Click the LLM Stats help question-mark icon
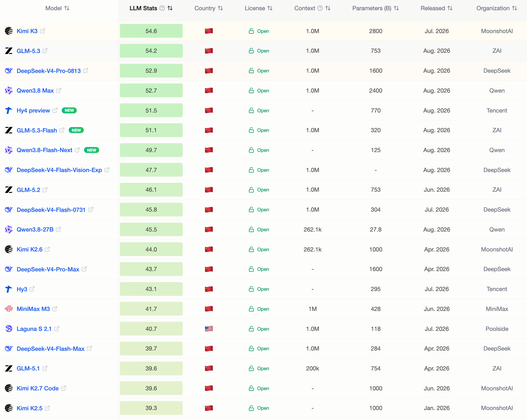527x420 pixels. [162, 8]
